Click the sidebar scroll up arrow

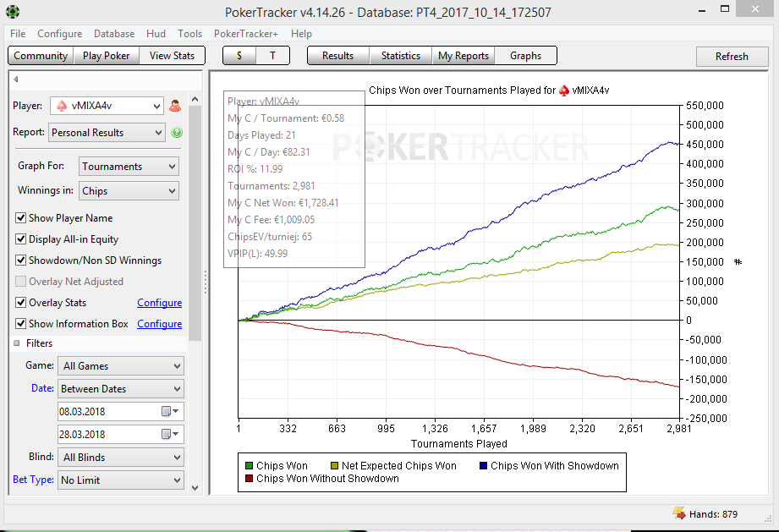click(x=195, y=99)
